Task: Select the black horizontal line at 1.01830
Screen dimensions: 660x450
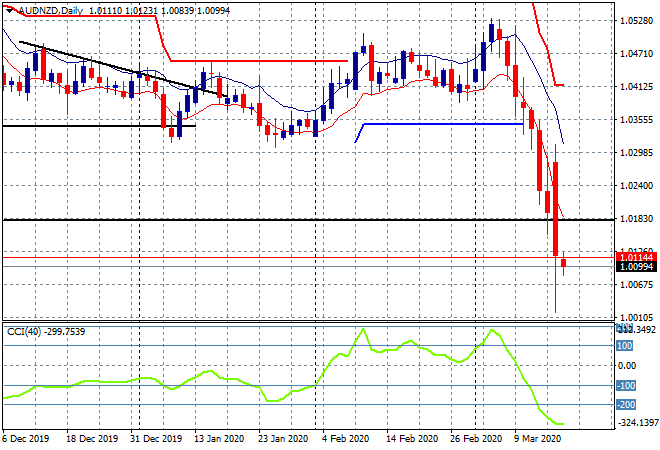Action: pos(300,219)
